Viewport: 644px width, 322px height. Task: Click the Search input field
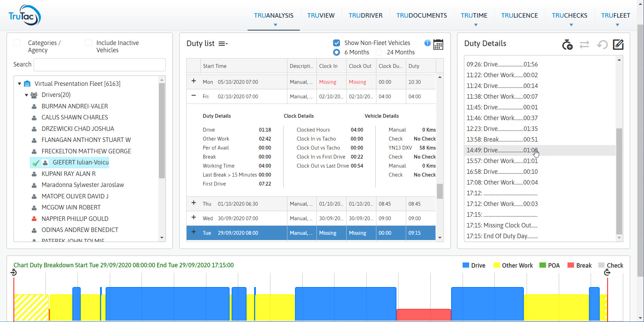coord(100,65)
